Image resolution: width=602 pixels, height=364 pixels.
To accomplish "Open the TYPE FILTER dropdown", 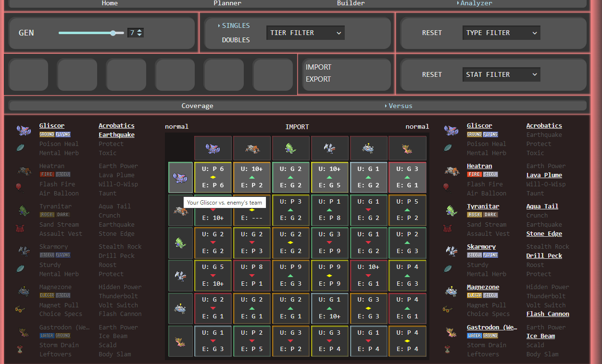I will (501, 33).
